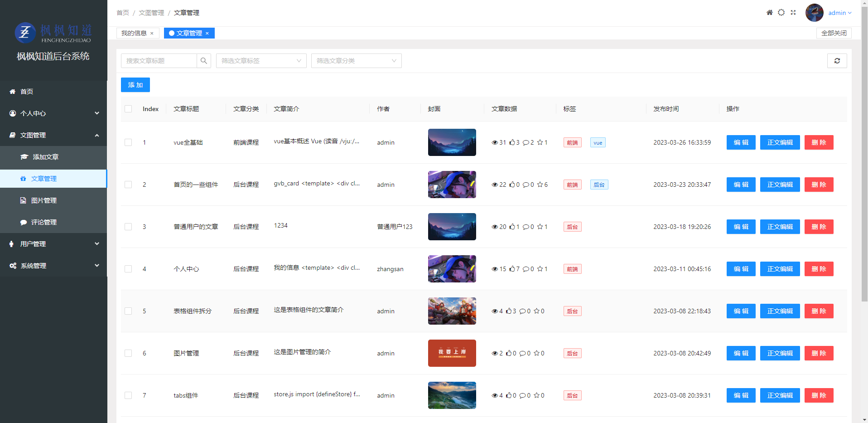Open the 筛选文章分类 dropdown
This screenshot has width=868, height=423.
[x=356, y=61]
